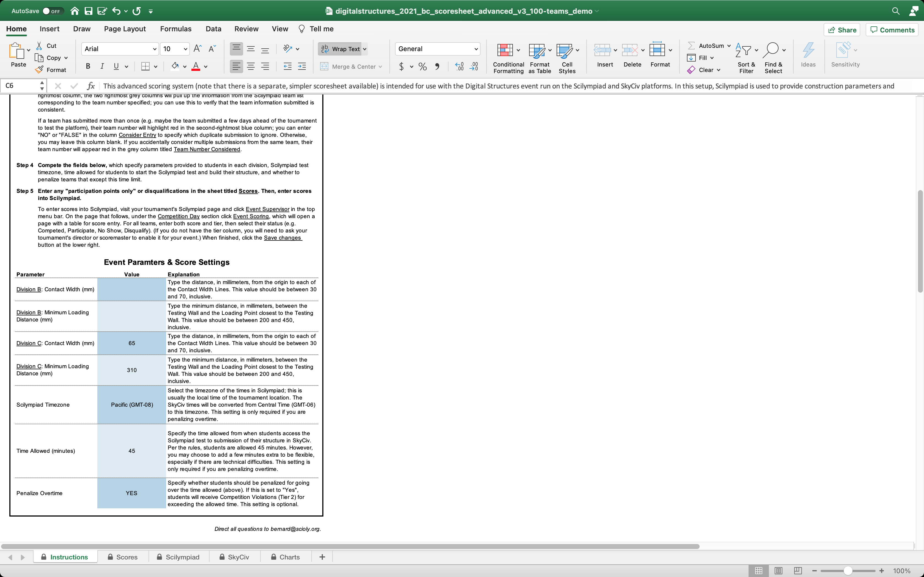
Task: Open the font size dropdown
Action: tap(185, 49)
